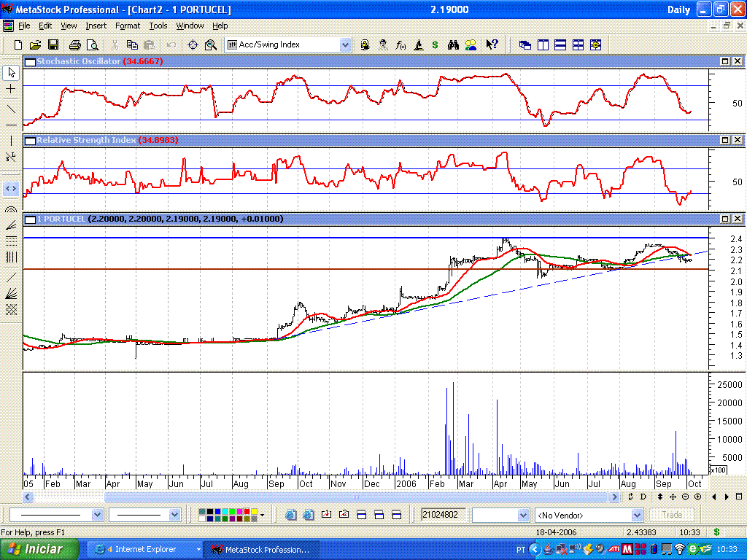
Task: Select the trendline drawing tool
Action: (x=11, y=109)
